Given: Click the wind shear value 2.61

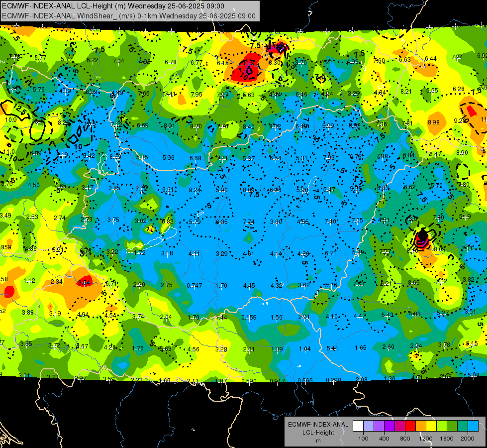Looking at the screenshot, I should (249, 349).
